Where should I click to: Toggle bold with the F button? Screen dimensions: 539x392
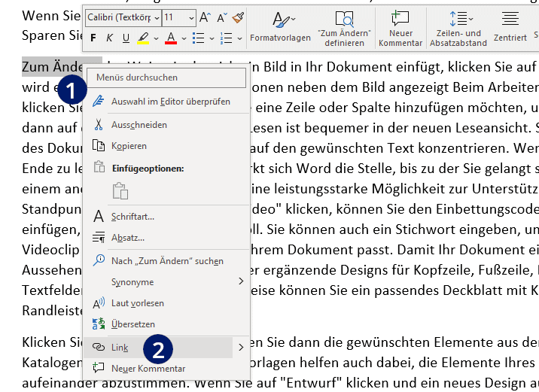(93, 38)
